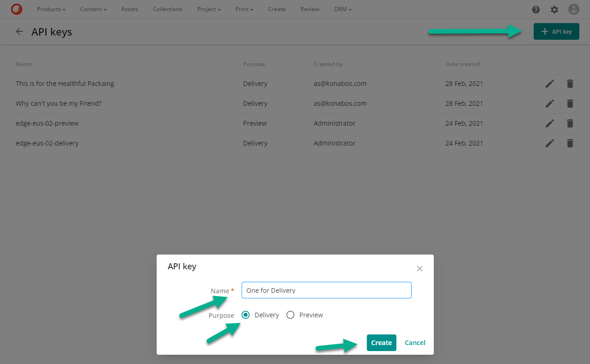Click the Preview purpose table cell
The image size is (590, 364).
[x=255, y=123]
